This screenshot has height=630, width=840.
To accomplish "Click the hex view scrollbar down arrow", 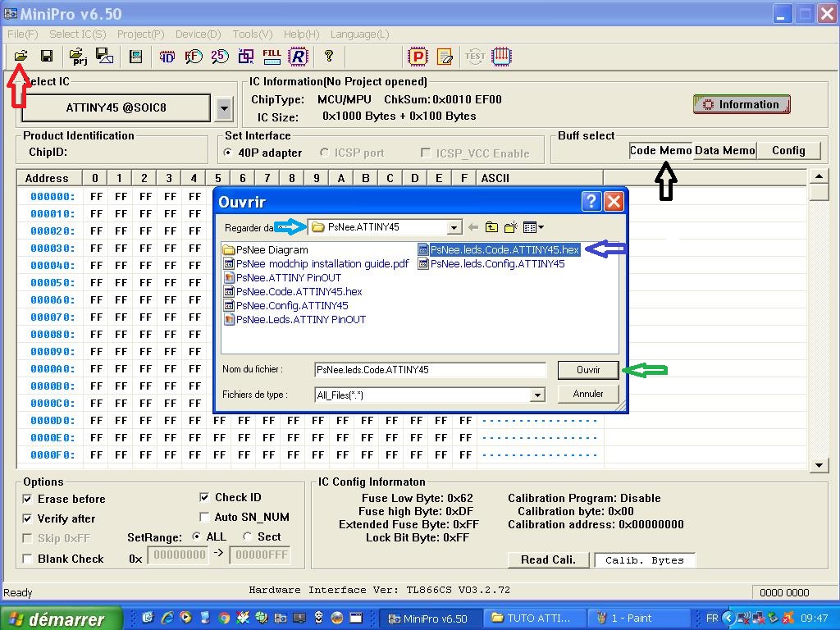I will pos(819,466).
